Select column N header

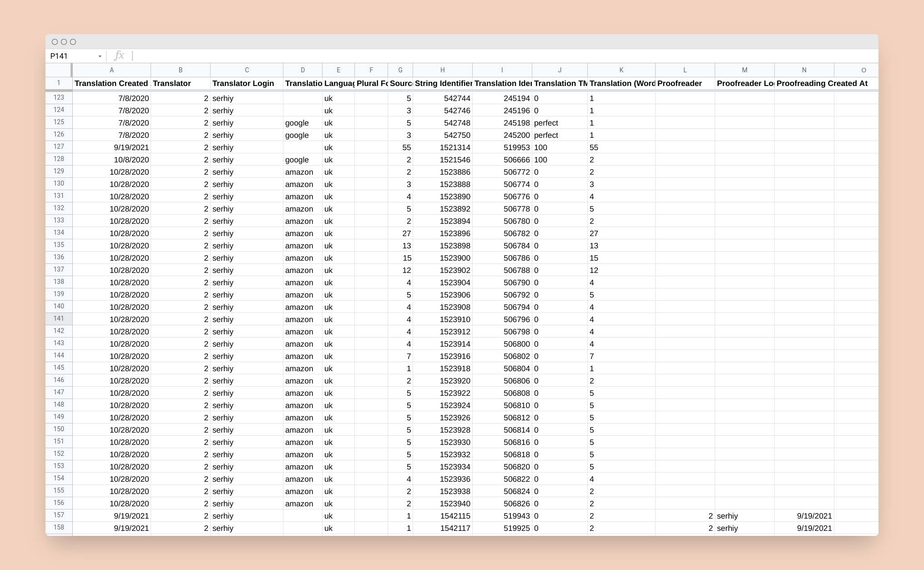pyautogui.click(x=804, y=70)
